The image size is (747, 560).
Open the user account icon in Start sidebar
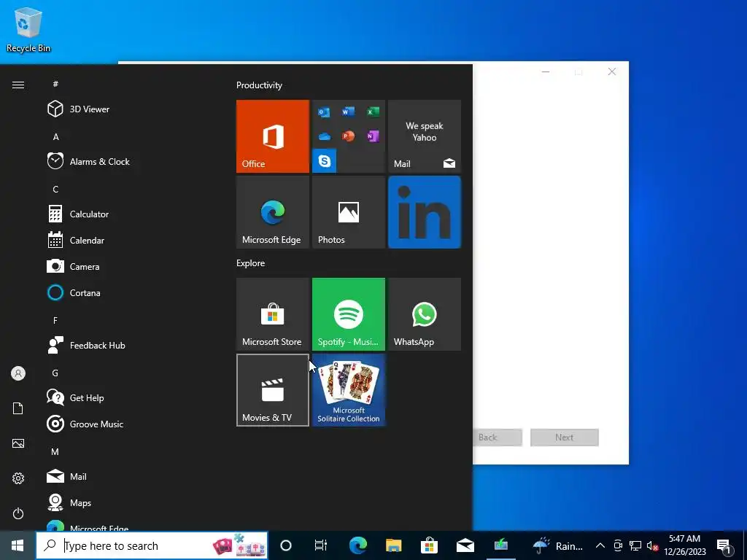(x=18, y=373)
